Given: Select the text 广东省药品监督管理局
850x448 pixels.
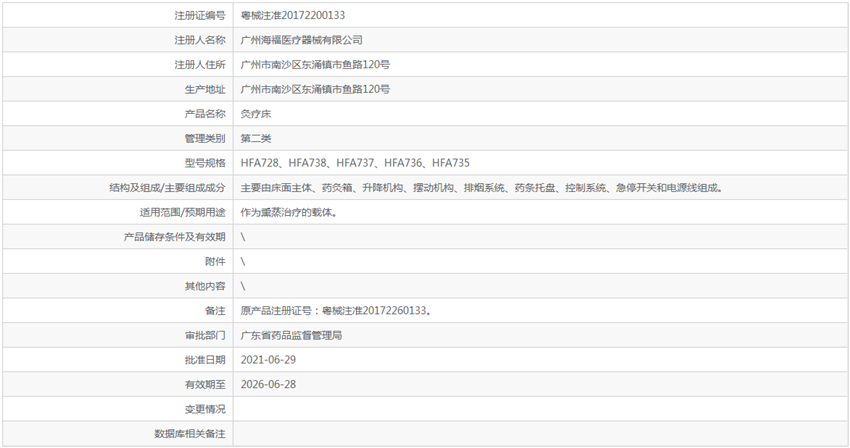Looking at the screenshot, I should click(x=291, y=335).
